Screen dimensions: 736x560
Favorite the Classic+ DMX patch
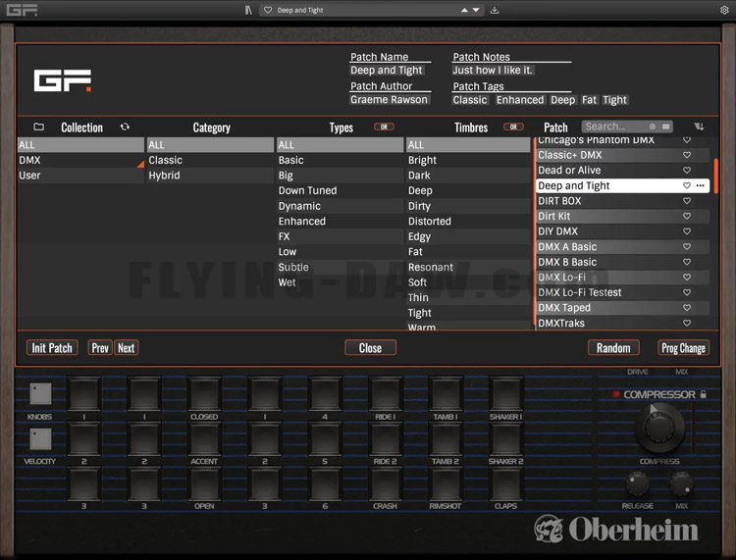coord(687,155)
